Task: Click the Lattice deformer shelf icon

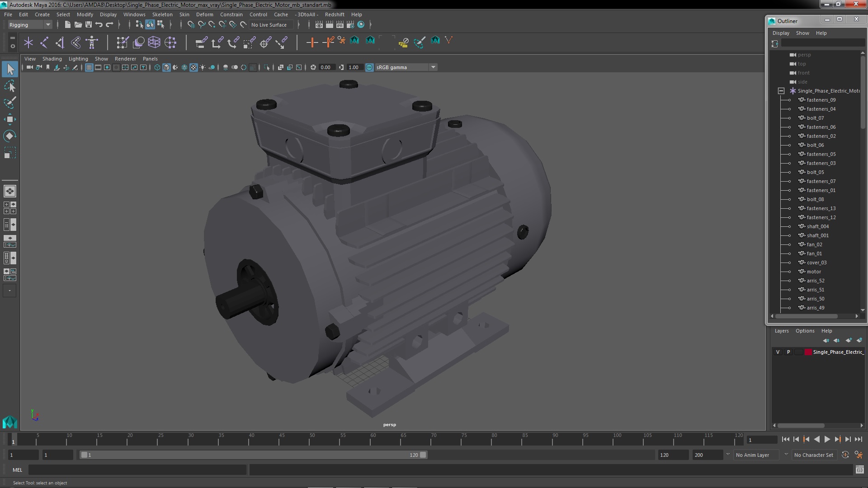Action: pos(154,42)
